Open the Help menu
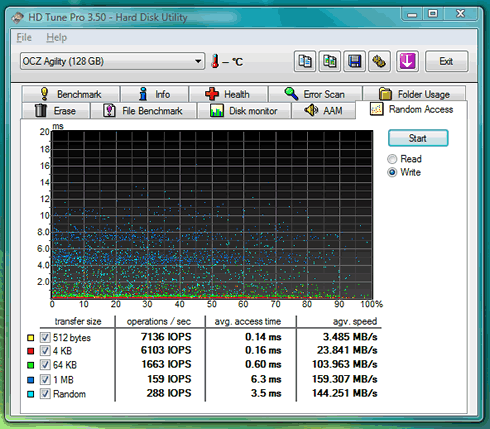Viewport: 490px width, 429px height. click(x=56, y=37)
